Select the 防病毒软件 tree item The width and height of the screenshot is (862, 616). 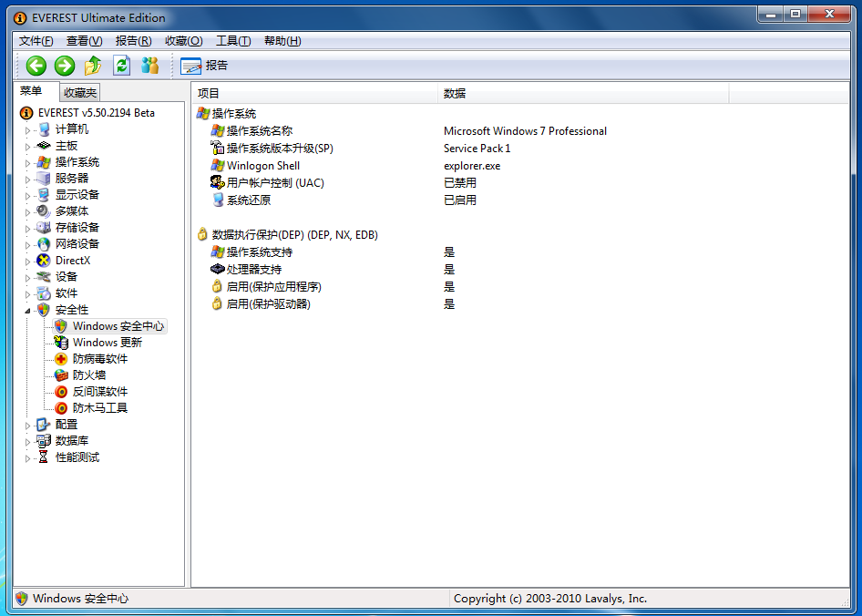(x=99, y=359)
